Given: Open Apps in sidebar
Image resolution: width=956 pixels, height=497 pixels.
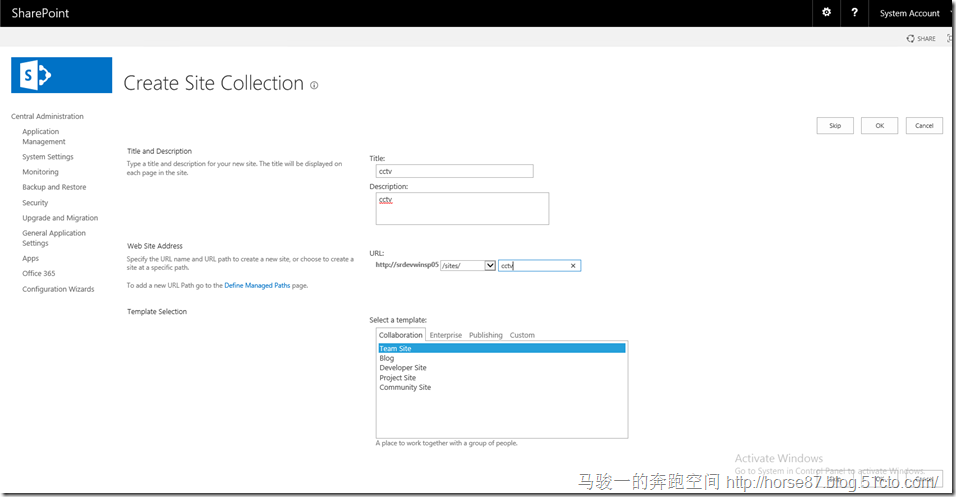Looking at the screenshot, I should 30,259.
